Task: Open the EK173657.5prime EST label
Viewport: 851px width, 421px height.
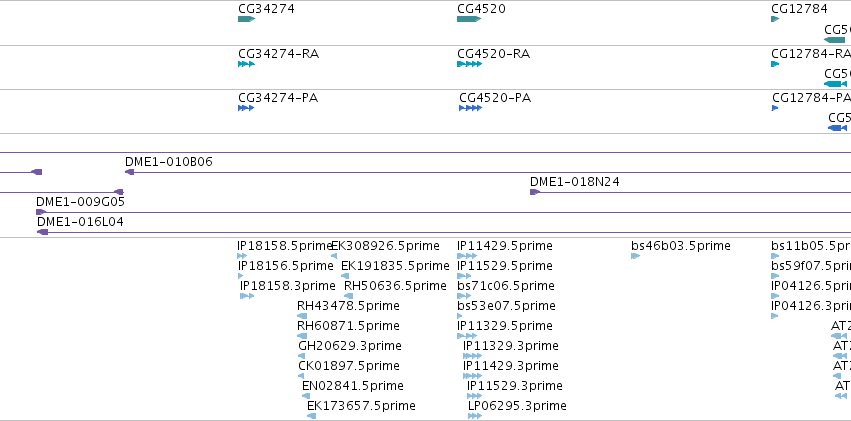Action: [x=361, y=406]
